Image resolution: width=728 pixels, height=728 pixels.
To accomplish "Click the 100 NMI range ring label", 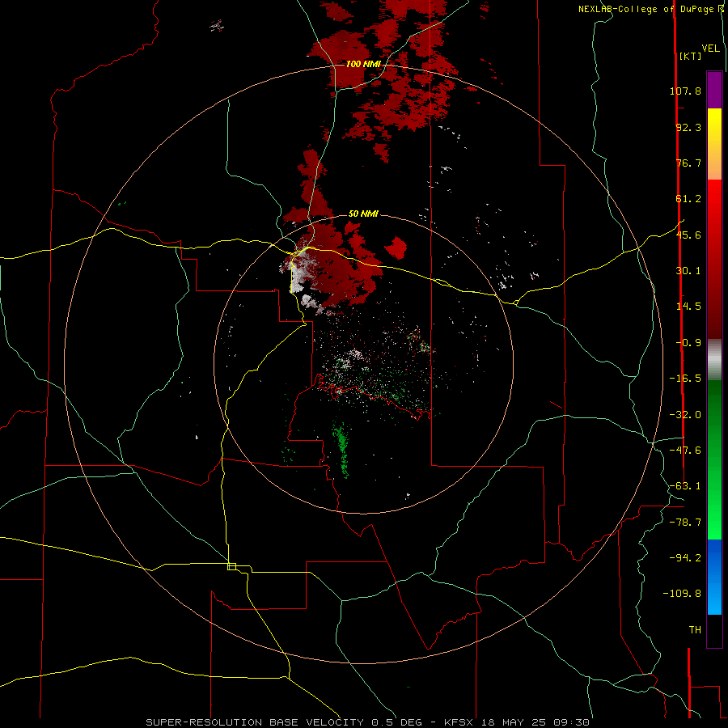I will 363,64.
